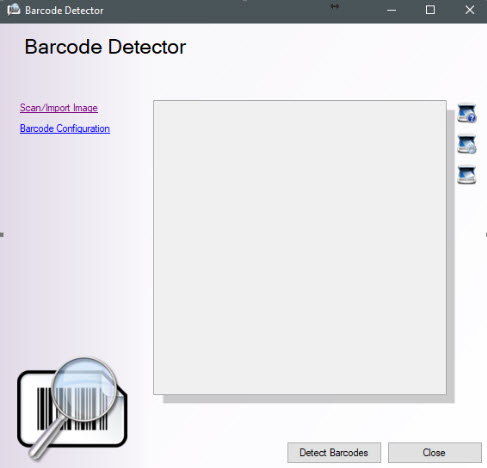Open scanner help via question-mark scanner icon
The width and height of the screenshot is (487, 468).
[467, 113]
